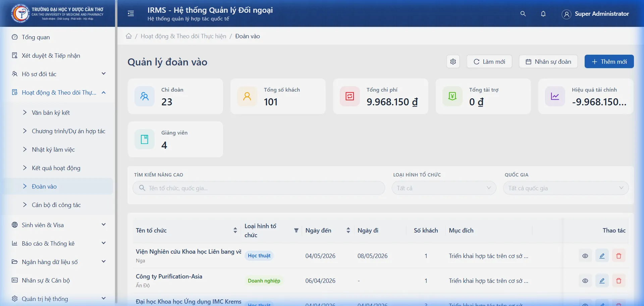Toggle the sidebar collapse menu icon
The image size is (644, 306).
pos(131,13)
